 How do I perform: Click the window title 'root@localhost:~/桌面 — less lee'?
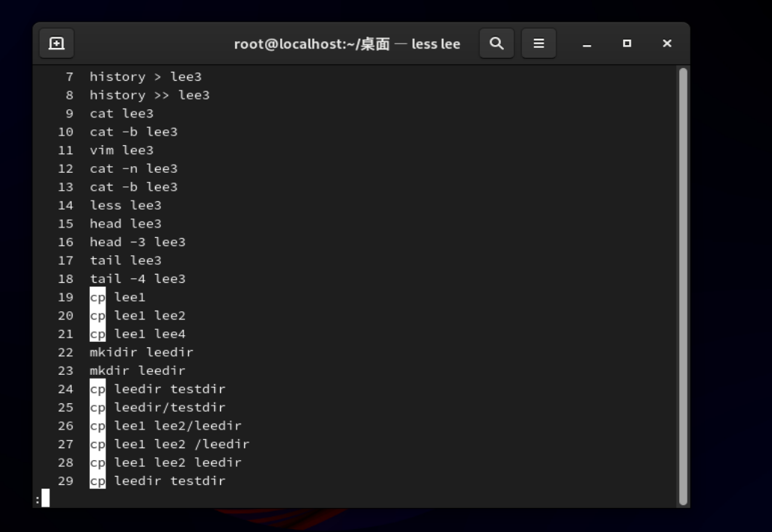click(x=347, y=44)
